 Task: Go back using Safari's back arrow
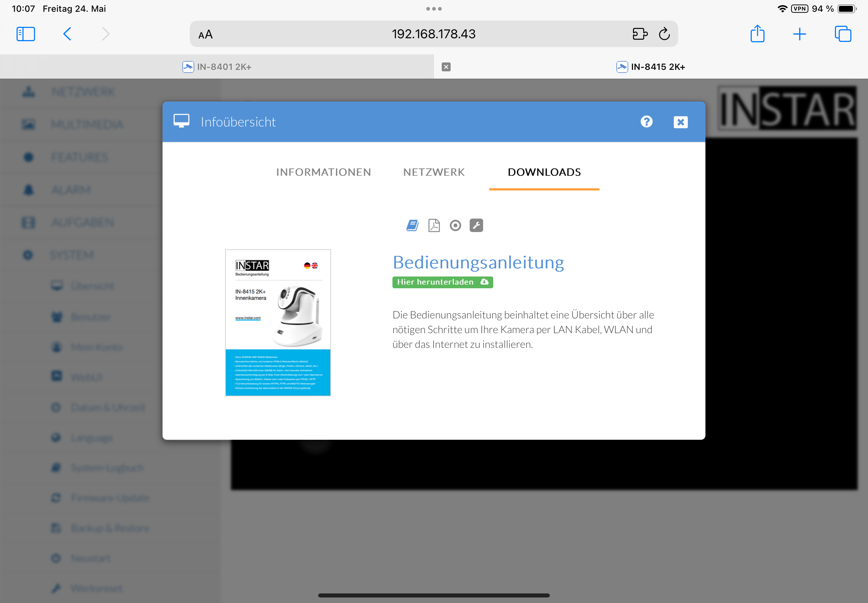67,34
